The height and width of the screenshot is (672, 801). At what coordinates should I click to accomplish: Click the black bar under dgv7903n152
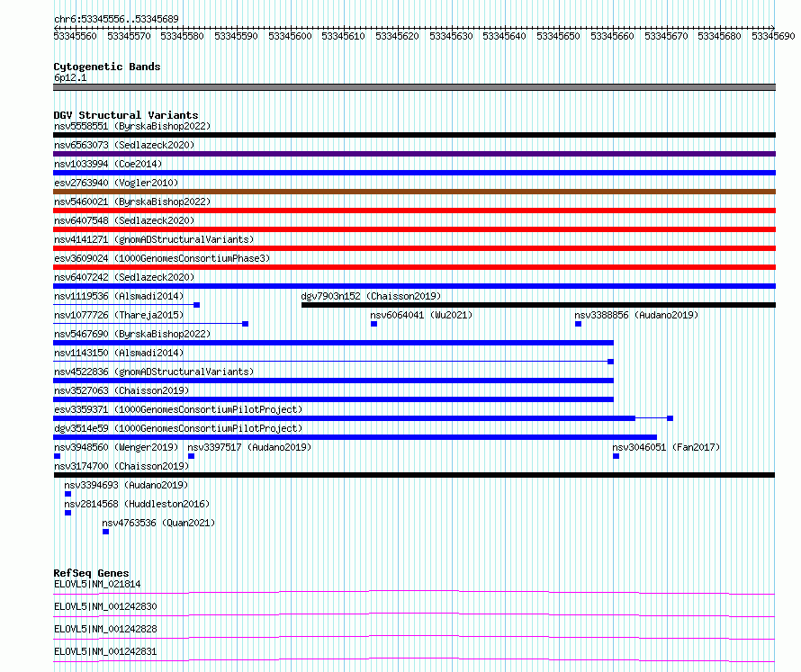(538, 305)
